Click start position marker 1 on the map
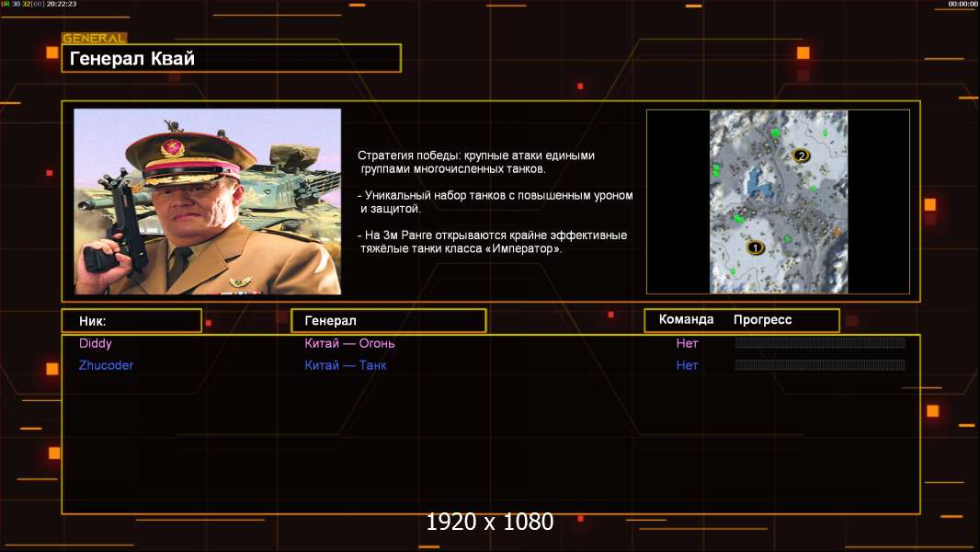Screen dimensions: 980x552 (x=755, y=247)
